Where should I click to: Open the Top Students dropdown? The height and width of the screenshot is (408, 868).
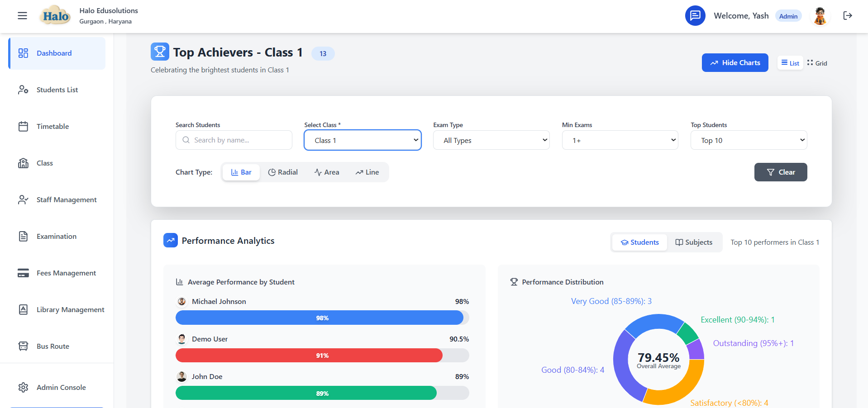tap(749, 140)
